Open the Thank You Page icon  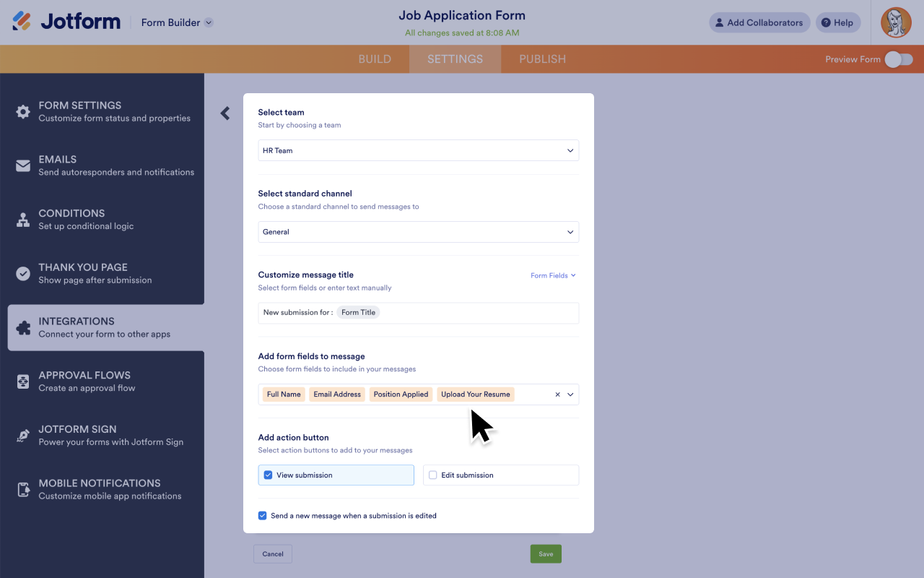point(22,272)
